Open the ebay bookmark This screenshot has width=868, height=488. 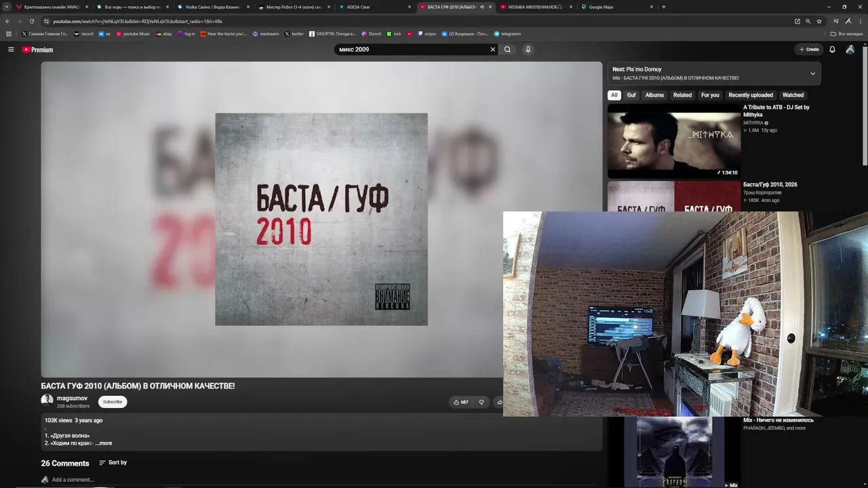click(x=164, y=33)
